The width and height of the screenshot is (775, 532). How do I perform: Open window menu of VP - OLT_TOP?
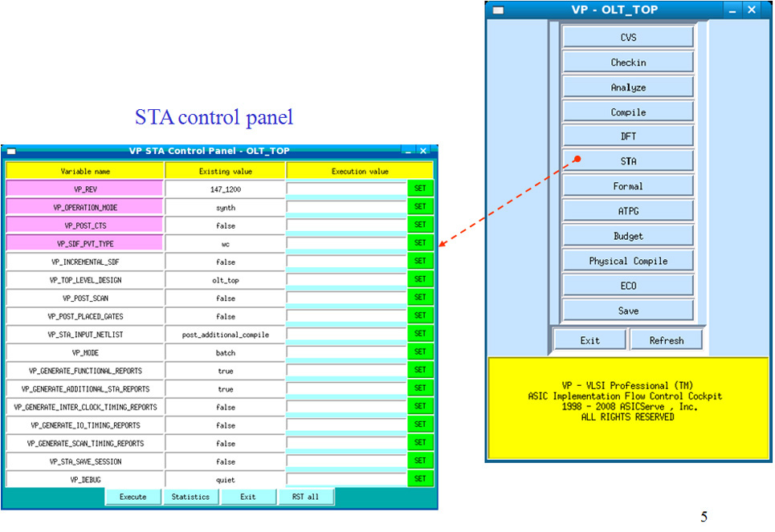pyautogui.click(x=498, y=10)
